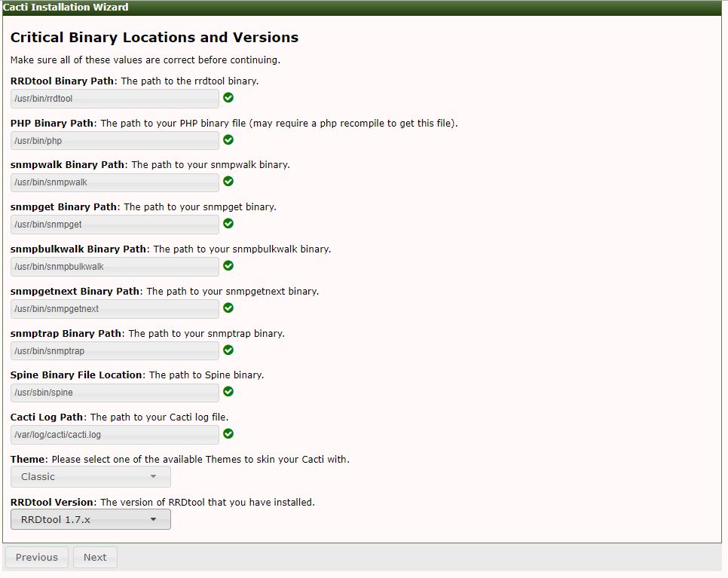The width and height of the screenshot is (728, 578).
Task: Focus the /usr/sbin/spine path field
Action: click(x=115, y=393)
